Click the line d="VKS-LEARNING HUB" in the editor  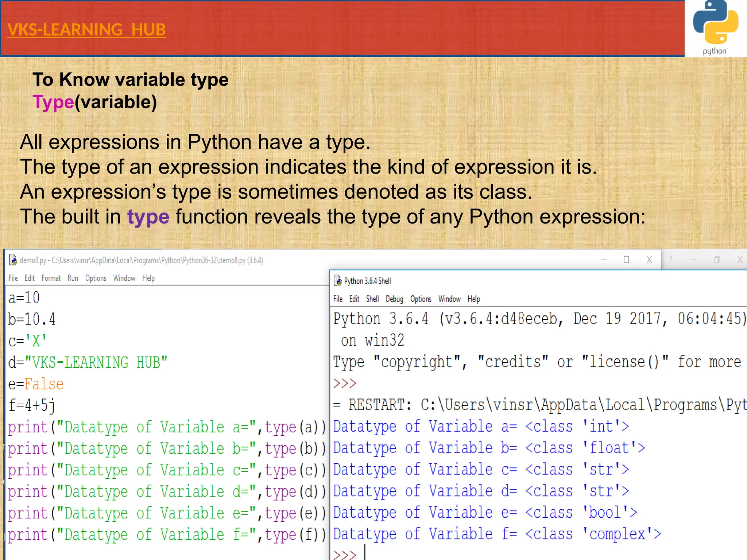(x=88, y=362)
